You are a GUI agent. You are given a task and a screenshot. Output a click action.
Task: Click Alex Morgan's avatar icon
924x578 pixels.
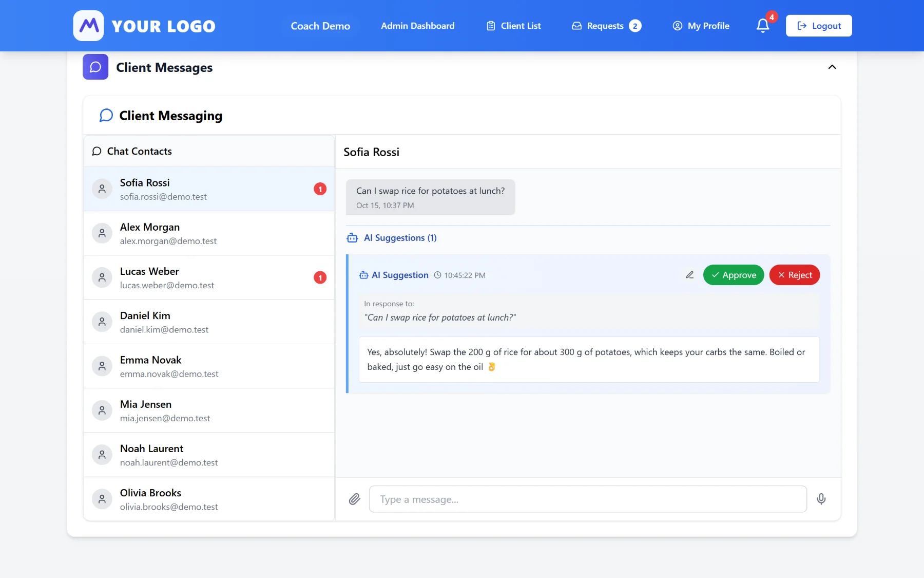click(102, 233)
